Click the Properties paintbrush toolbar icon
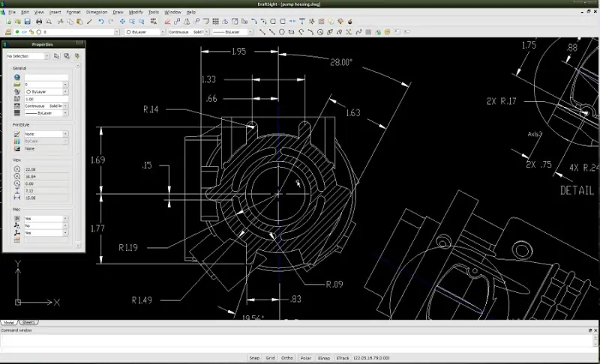The height and width of the screenshot is (364, 600). pos(89,22)
